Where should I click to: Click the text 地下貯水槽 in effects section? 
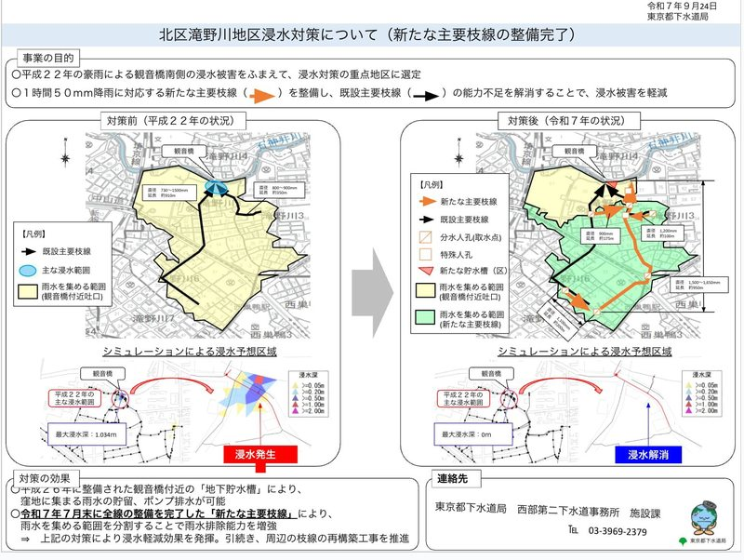pyautogui.click(x=233, y=489)
